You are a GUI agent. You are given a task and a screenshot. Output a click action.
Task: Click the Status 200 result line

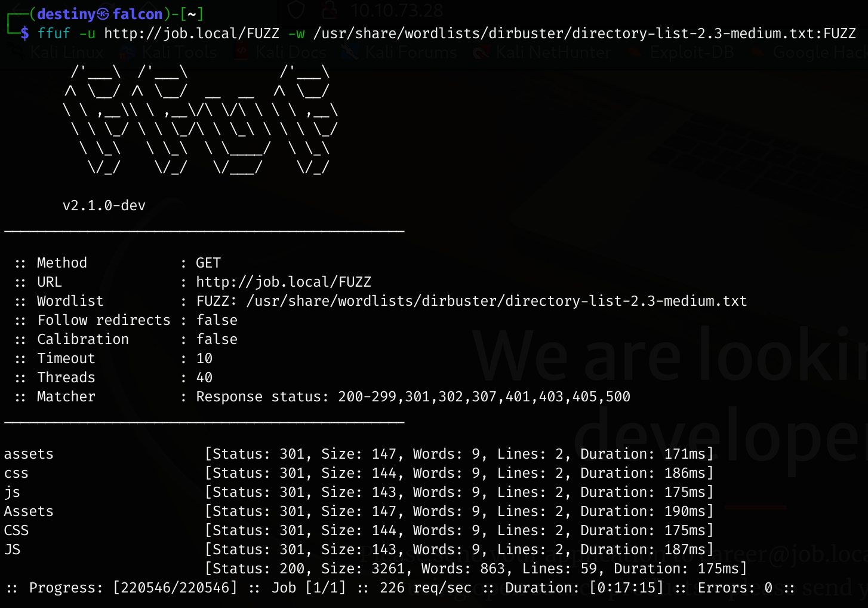pyautogui.click(x=475, y=569)
